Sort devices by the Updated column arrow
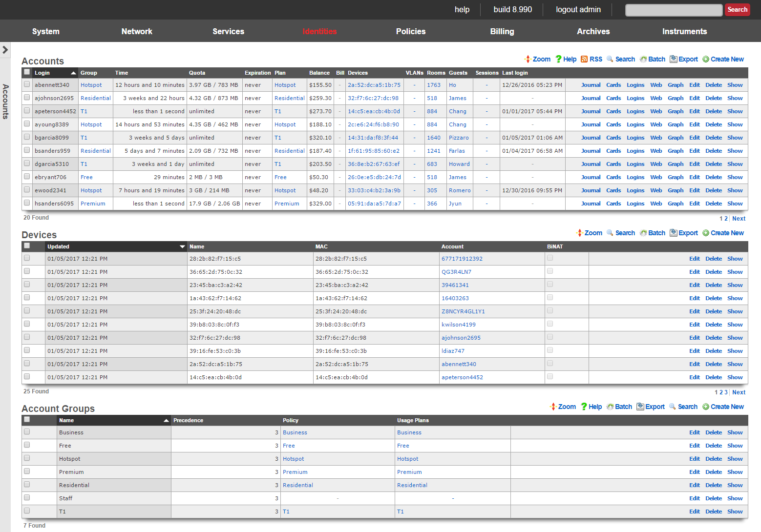 click(182, 246)
